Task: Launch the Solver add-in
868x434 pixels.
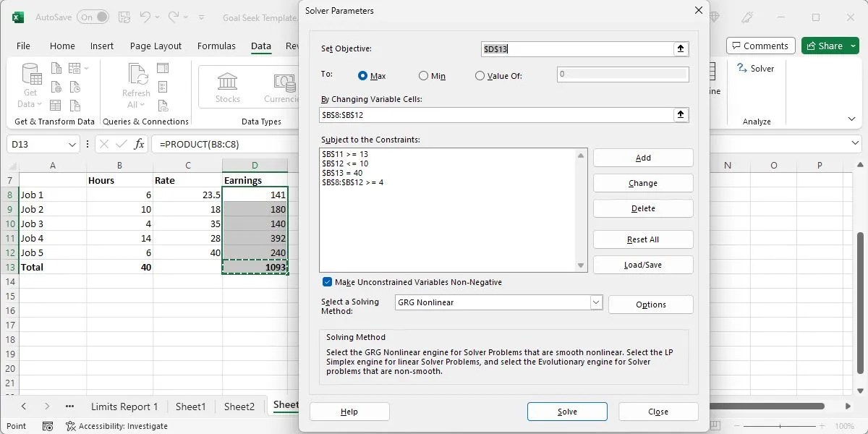Action: (x=757, y=68)
